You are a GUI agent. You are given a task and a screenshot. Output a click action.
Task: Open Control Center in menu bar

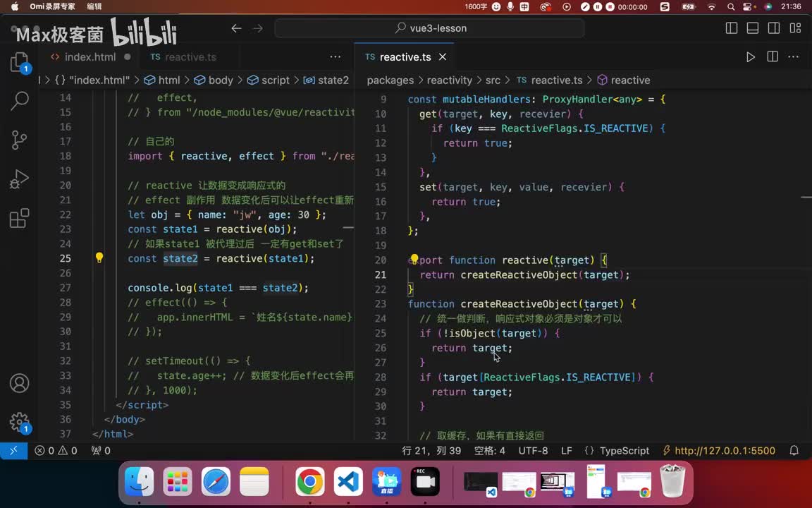[x=748, y=7]
